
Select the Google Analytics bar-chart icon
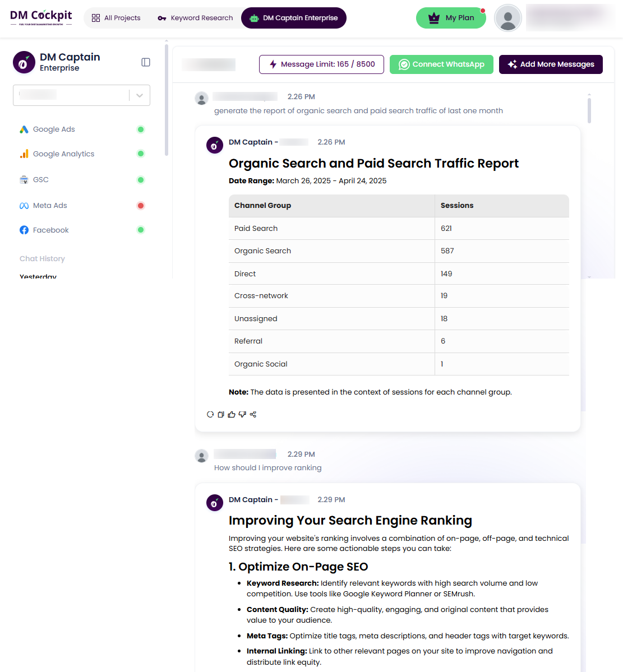coord(24,154)
